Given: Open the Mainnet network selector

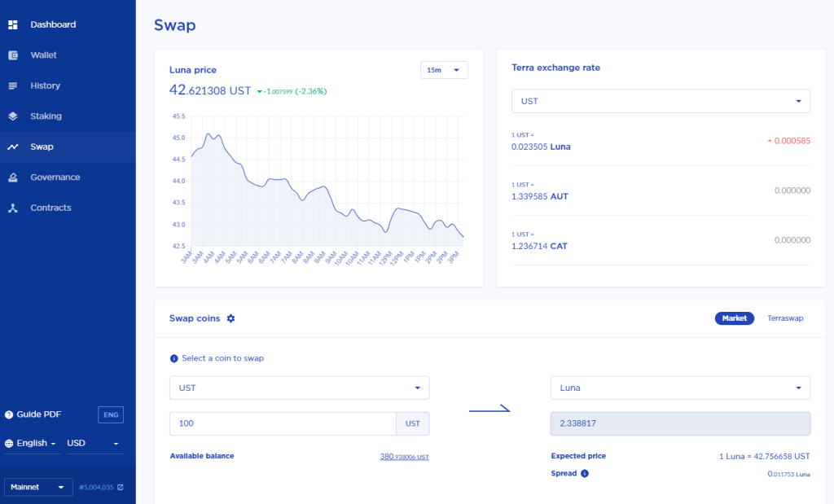Looking at the screenshot, I should [x=38, y=487].
